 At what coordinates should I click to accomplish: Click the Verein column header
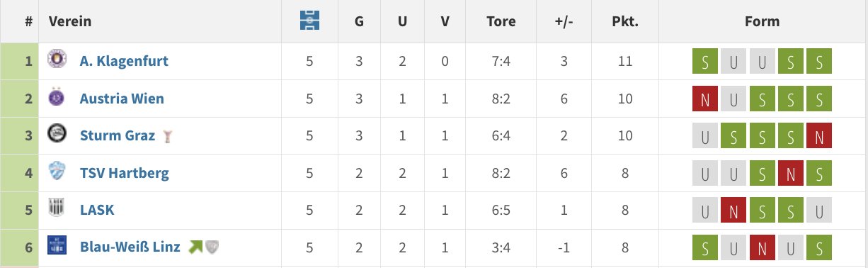click(x=70, y=21)
